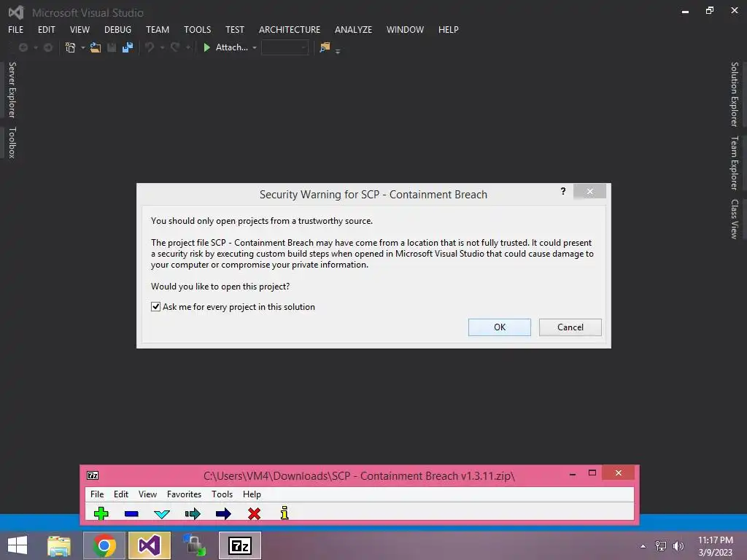Click the Redo arrow icon
Image resolution: width=747 pixels, height=560 pixels.
coord(175,47)
